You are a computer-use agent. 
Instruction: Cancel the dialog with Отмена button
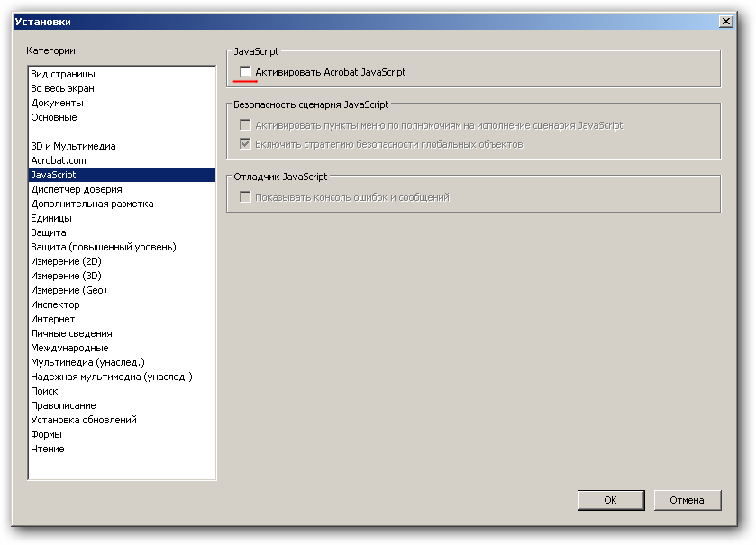pyautogui.click(x=687, y=500)
